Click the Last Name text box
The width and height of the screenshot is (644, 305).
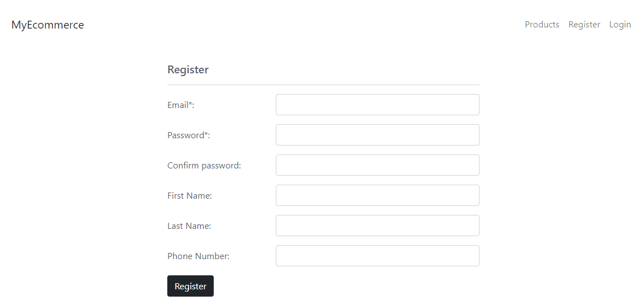click(378, 226)
